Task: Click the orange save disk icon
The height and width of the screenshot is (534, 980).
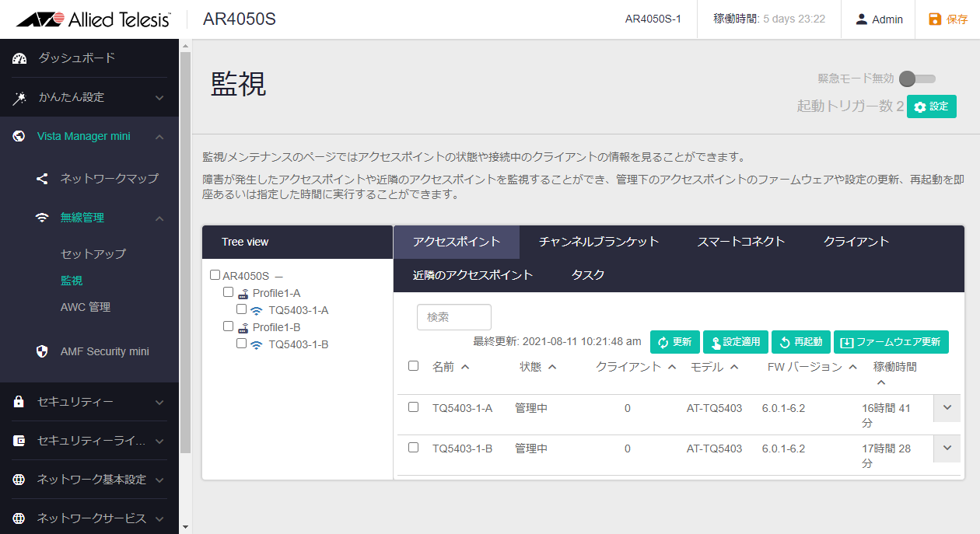Action: point(935,19)
